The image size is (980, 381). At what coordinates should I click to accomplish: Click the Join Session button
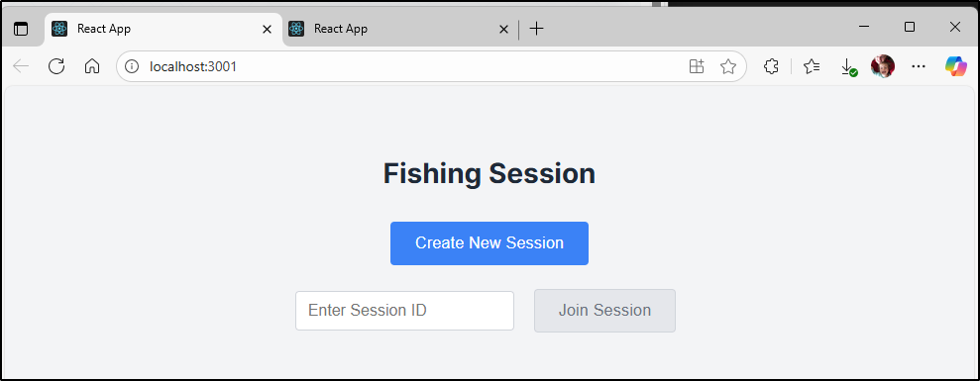point(605,311)
